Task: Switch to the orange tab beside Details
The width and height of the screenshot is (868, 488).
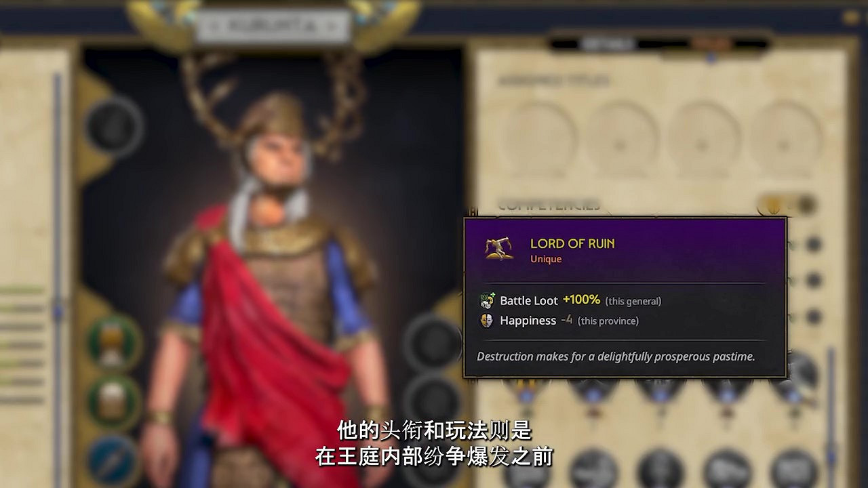Action: tap(711, 44)
